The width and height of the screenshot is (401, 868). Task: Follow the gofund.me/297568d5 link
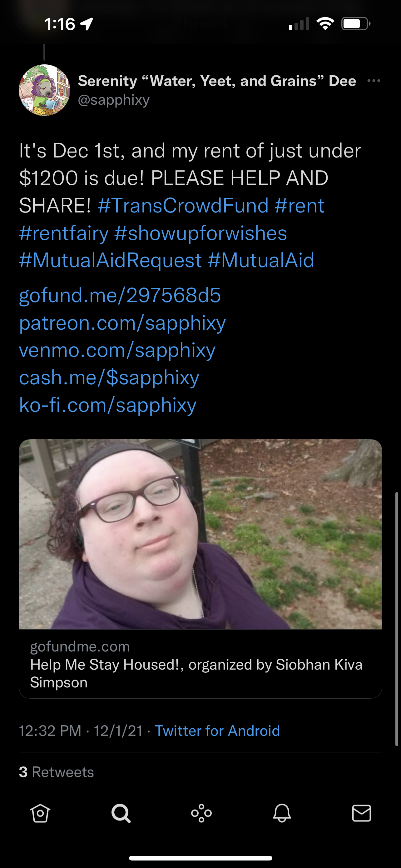coord(120,295)
